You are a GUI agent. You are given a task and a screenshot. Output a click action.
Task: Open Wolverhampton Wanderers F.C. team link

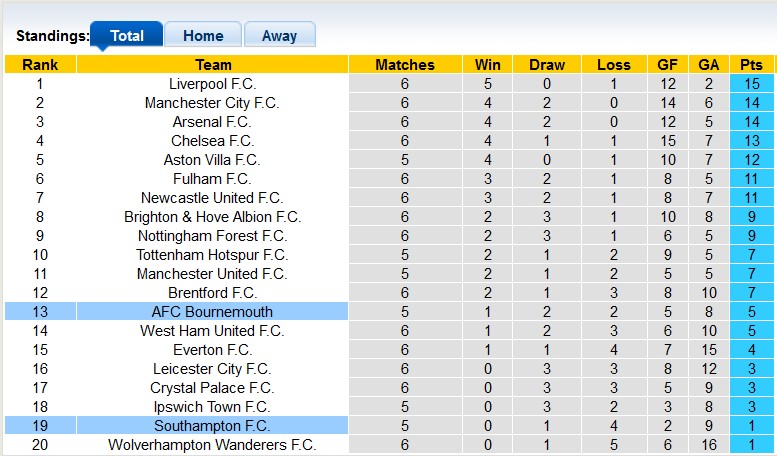[x=212, y=445]
